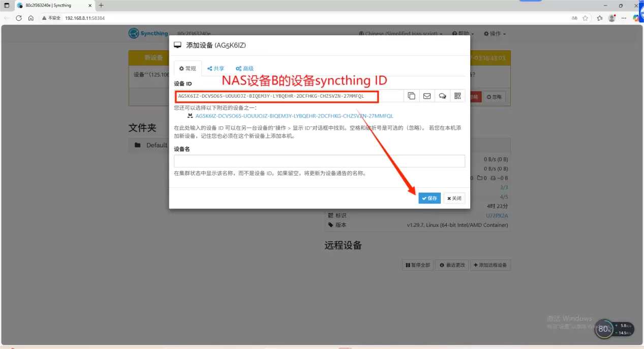644x349 pixels.
Task: Save the new device with 保存
Action: (x=430, y=198)
